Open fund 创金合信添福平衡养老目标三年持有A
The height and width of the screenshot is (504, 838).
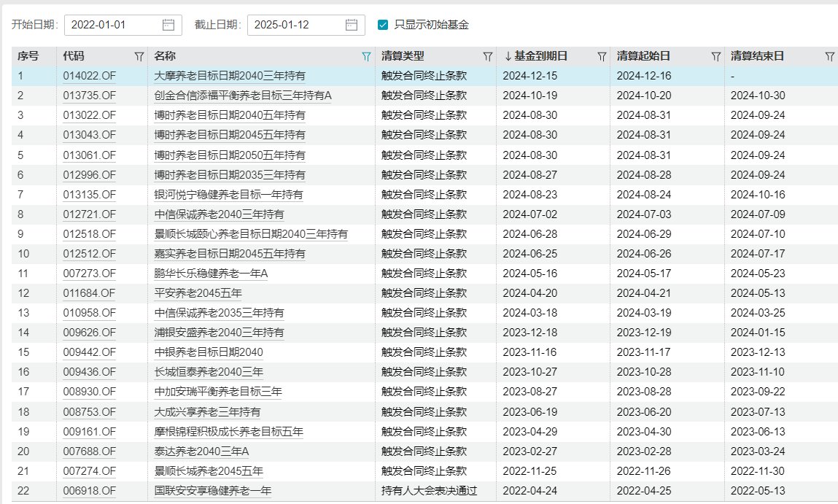click(243, 96)
